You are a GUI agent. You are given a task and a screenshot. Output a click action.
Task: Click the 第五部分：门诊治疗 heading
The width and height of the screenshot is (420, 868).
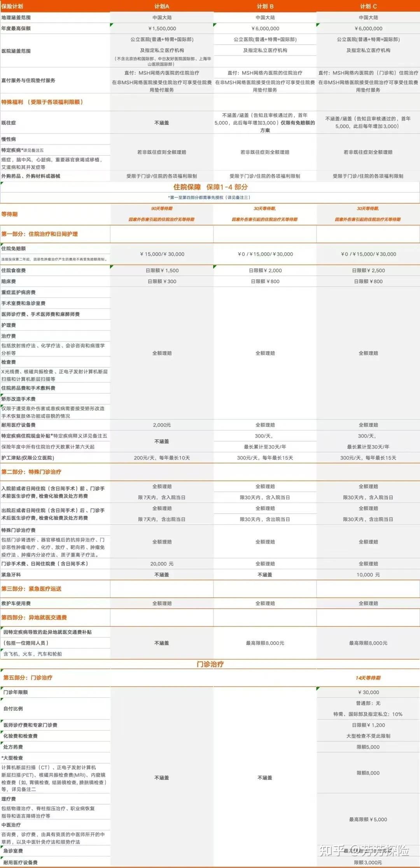[28, 677]
